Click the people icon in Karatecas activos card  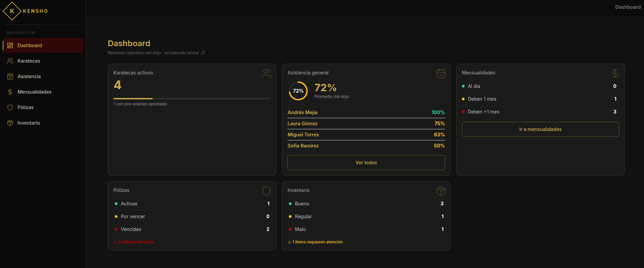click(267, 73)
